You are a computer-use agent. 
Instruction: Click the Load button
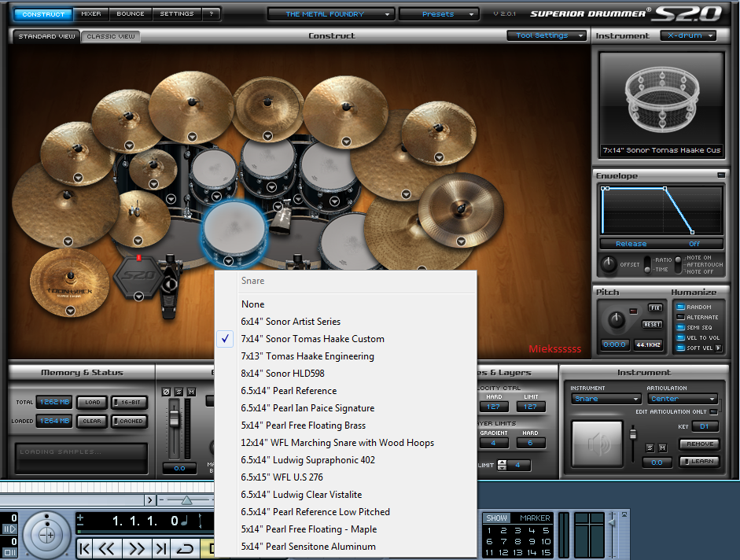click(93, 402)
